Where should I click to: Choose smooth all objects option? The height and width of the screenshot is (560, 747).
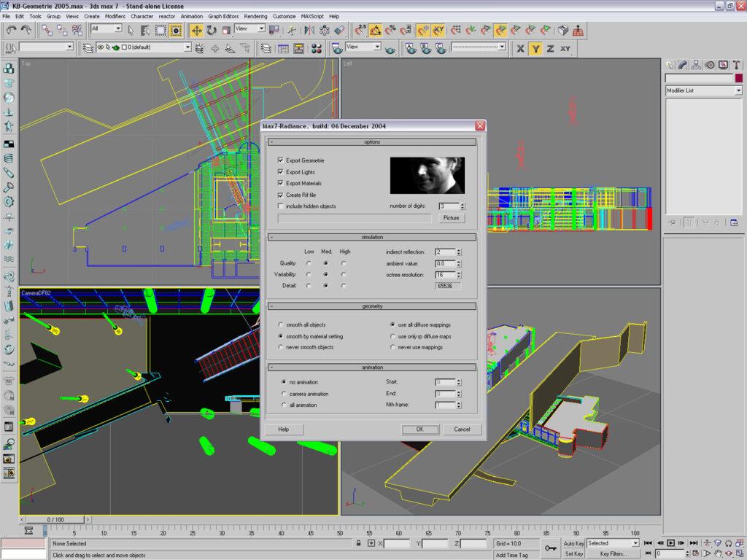pos(282,324)
